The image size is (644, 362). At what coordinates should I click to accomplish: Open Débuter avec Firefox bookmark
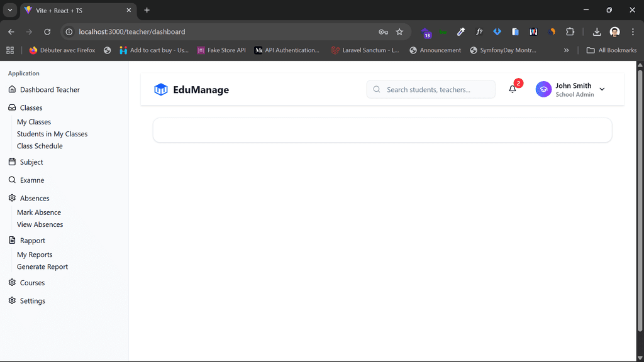click(x=62, y=50)
